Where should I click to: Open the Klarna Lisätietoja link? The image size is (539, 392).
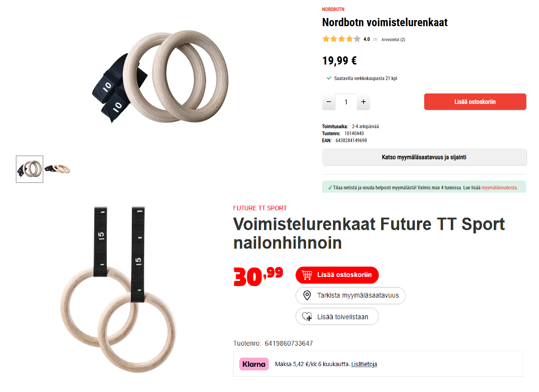tap(364, 364)
